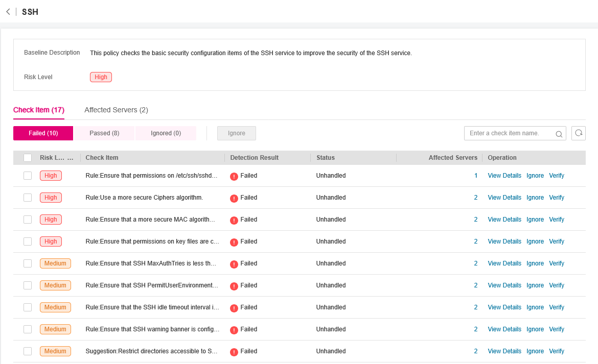Screen dimensions: 598x364
Task: Ignore the SSH PermitUserEnvironment rule
Action: [535, 285]
